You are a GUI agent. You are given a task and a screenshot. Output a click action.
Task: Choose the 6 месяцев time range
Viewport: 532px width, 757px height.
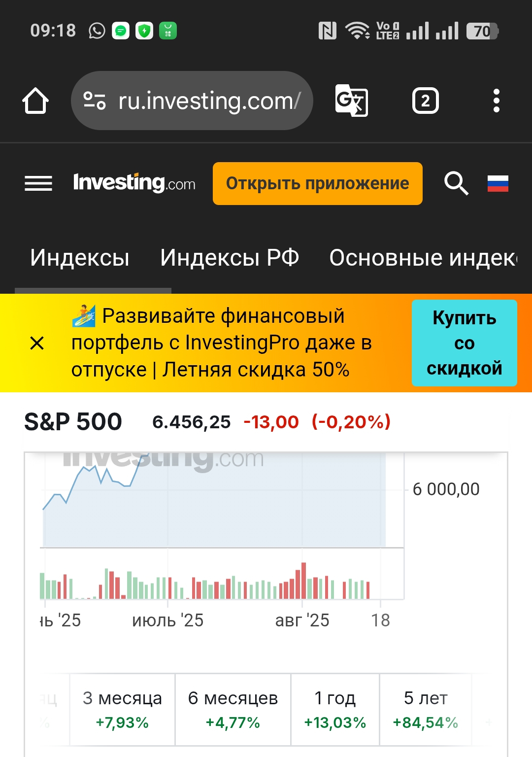coord(233,710)
